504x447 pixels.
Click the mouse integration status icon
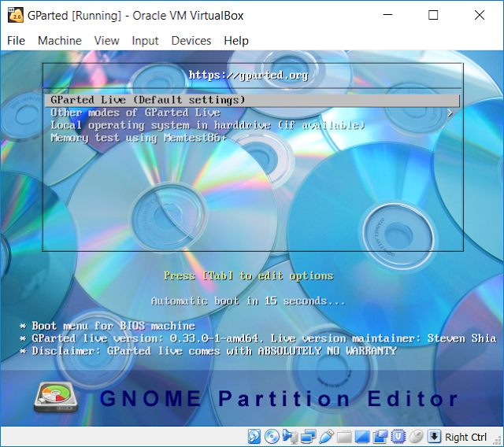tap(417, 437)
